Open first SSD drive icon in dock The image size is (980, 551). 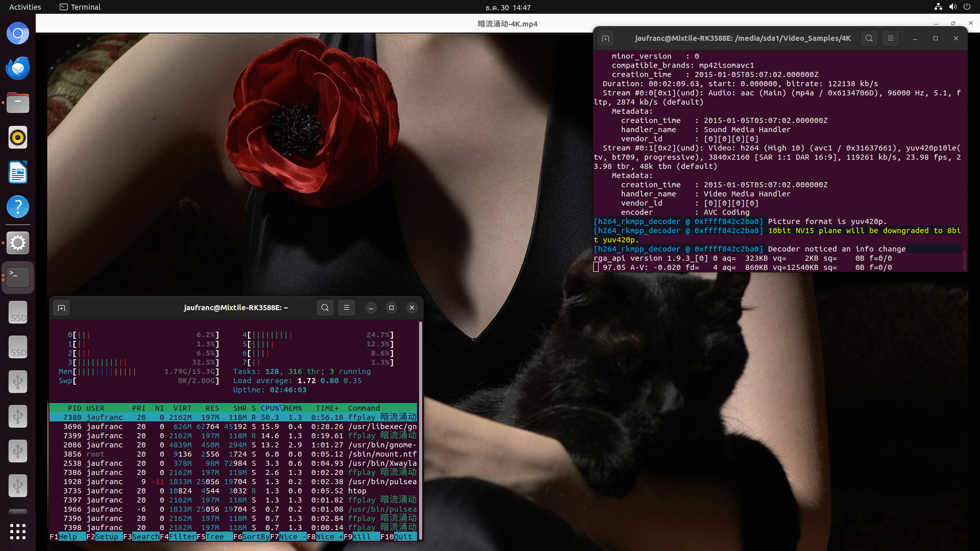tap(18, 312)
